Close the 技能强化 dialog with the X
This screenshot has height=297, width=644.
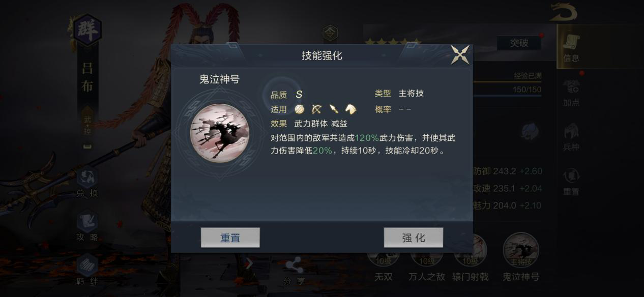460,55
